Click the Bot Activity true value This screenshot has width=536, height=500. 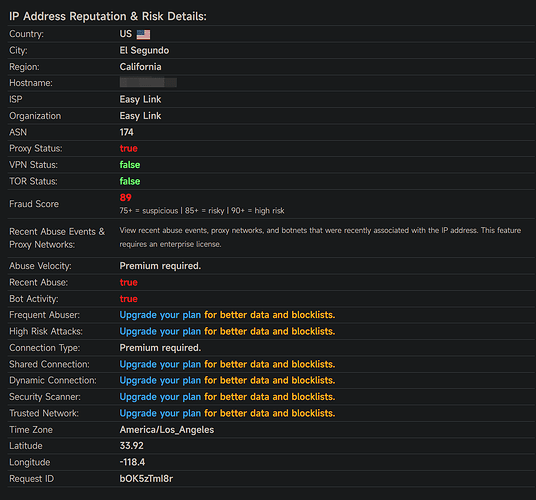pyautogui.click(x=129, y=299)
